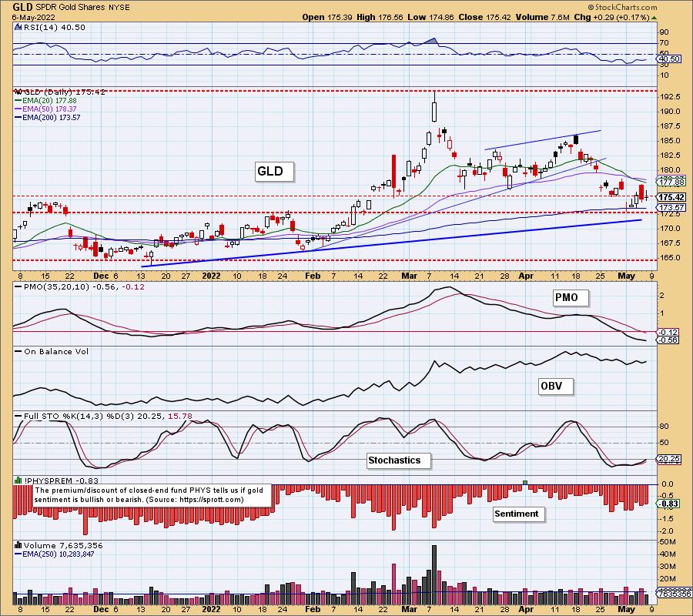Select the blue EMA(250) volume legend line
Image resolution: width=693 pixels, height=616 pixels.
point(18,554)
